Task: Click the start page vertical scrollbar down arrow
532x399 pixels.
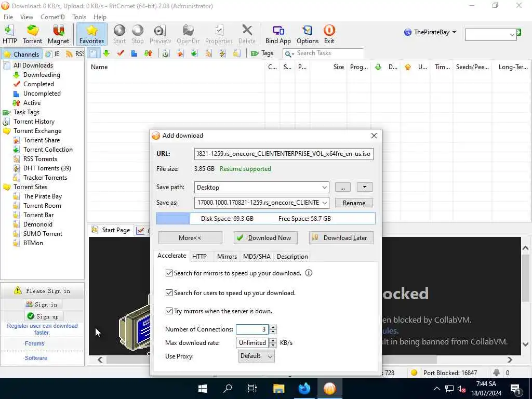Action: [525, 345]
